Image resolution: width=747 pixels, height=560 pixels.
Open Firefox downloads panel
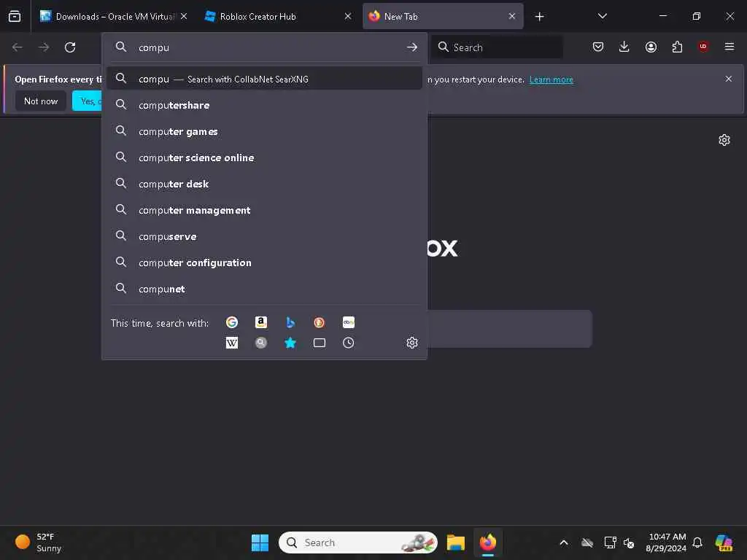624,47
